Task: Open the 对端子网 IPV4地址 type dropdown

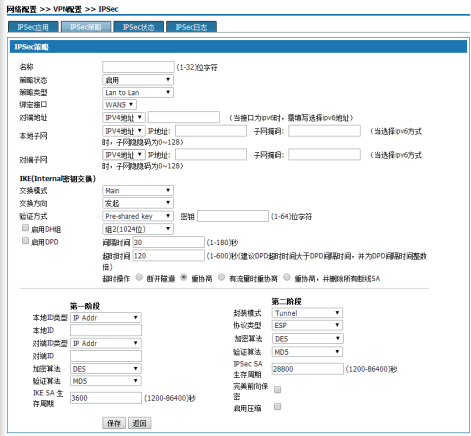Action: 124,155
